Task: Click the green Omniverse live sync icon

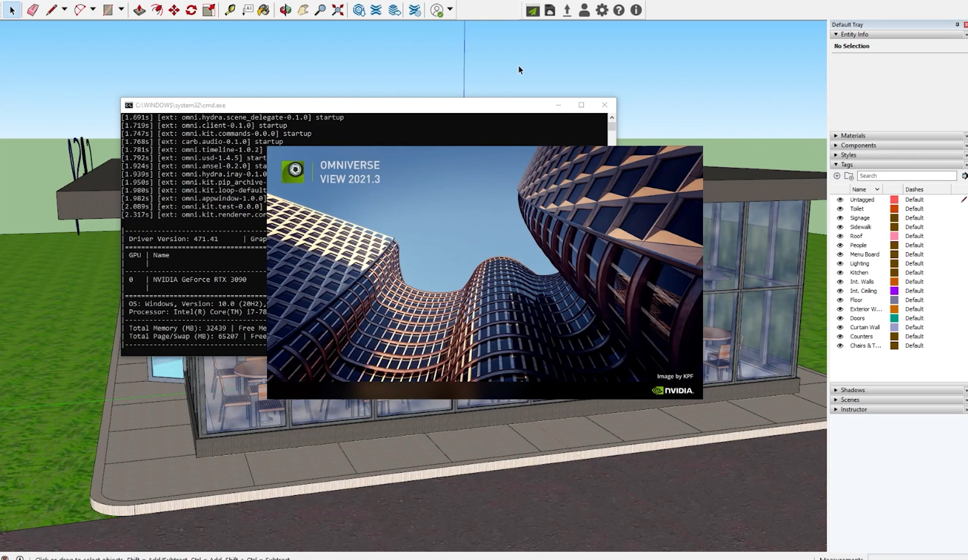Action: coord(533,10)
